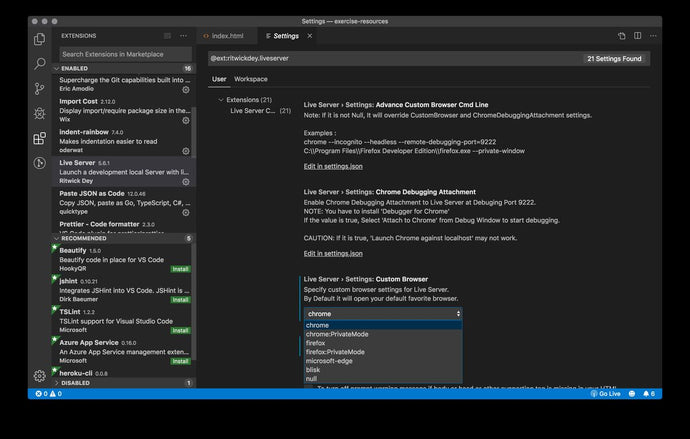This screenshot has height=439, width=690.
Task: Install the Beautify extension
Action: [x=180, y=269]
